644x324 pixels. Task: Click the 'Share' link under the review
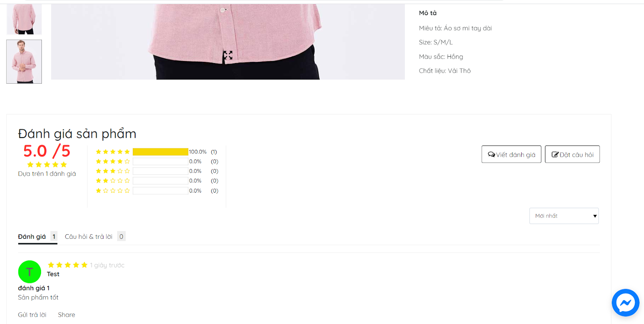(66, 315)
